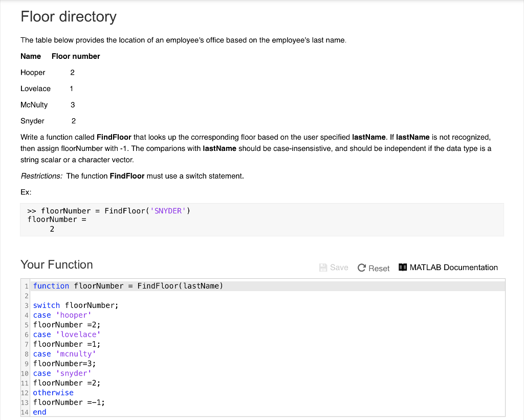Click the Floor number table header
524x420 pixels.
click(76, 56)
